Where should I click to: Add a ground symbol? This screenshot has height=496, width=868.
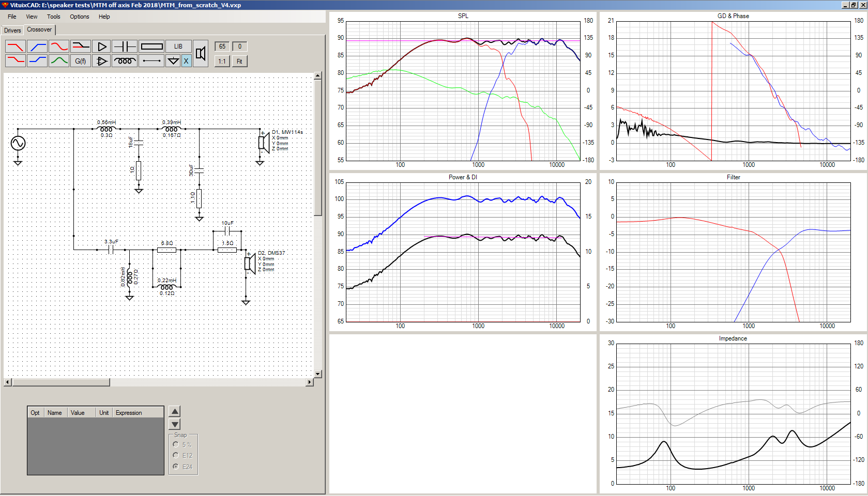click(173, 61)
